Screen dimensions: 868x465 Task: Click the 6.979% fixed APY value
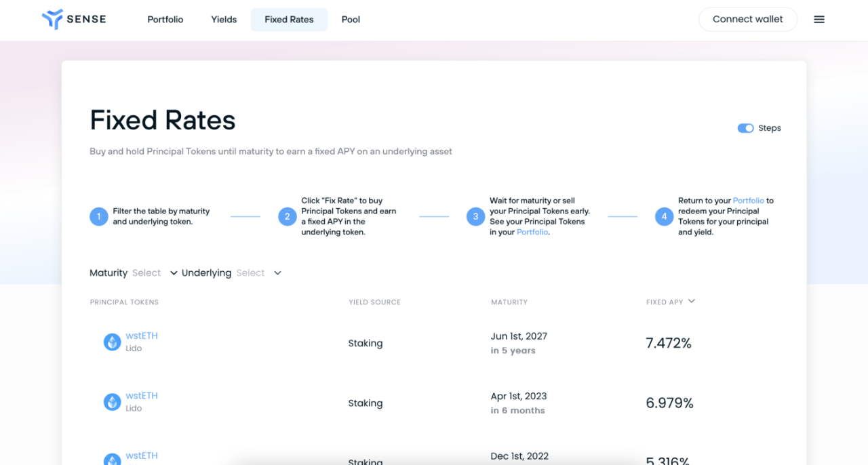(x=669, y=403)
